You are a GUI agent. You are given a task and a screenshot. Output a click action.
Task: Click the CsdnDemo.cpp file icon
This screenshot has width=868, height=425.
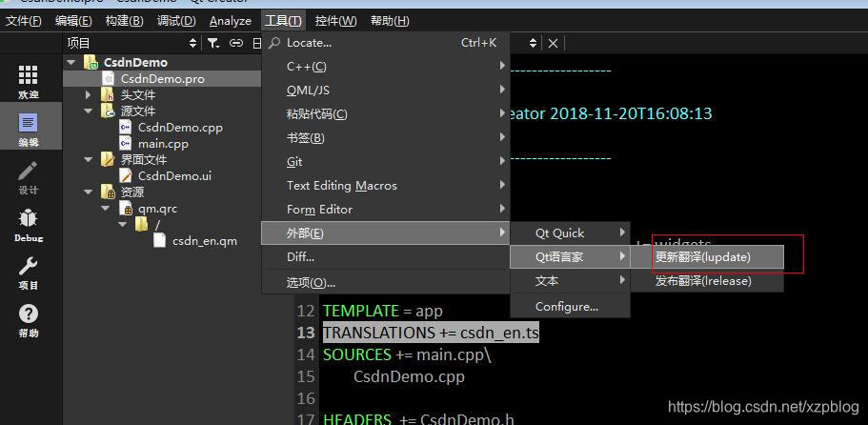click(x=126, y=128)
